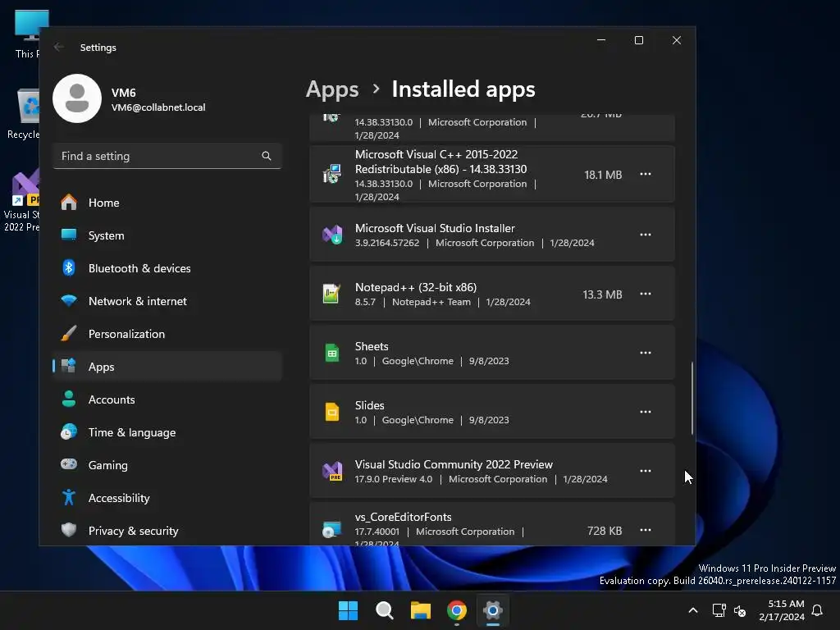Open the muted volume tray icon
The height and width of the screenshot is (630, 840).
pos(740,610)
